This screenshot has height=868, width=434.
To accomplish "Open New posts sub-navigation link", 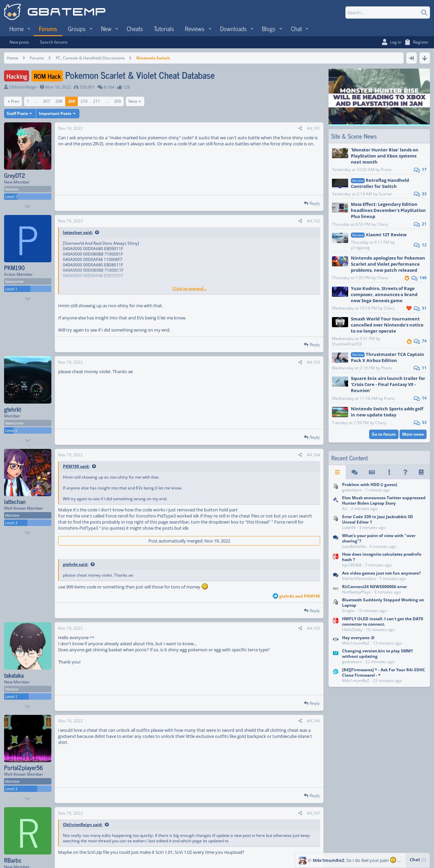I will [x=19, y=42].
